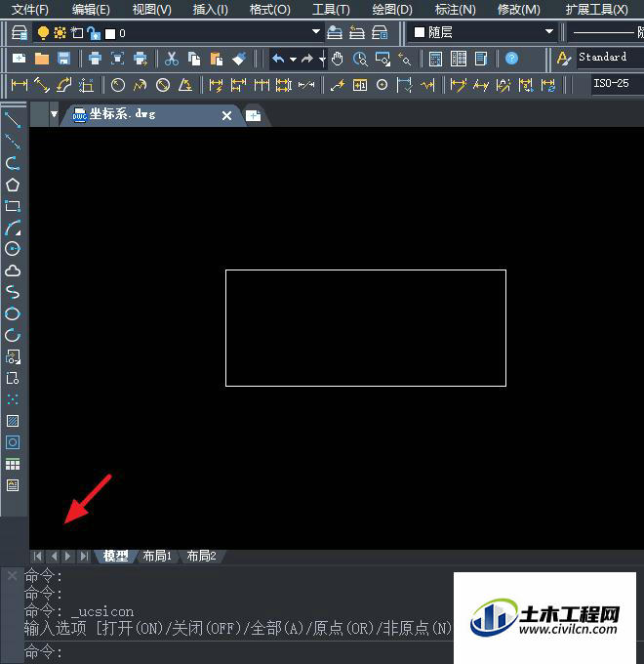The width and height of the screenshot is (644, 664).
Task: Click the 随层 white color swatch
Action: point(420,32)
